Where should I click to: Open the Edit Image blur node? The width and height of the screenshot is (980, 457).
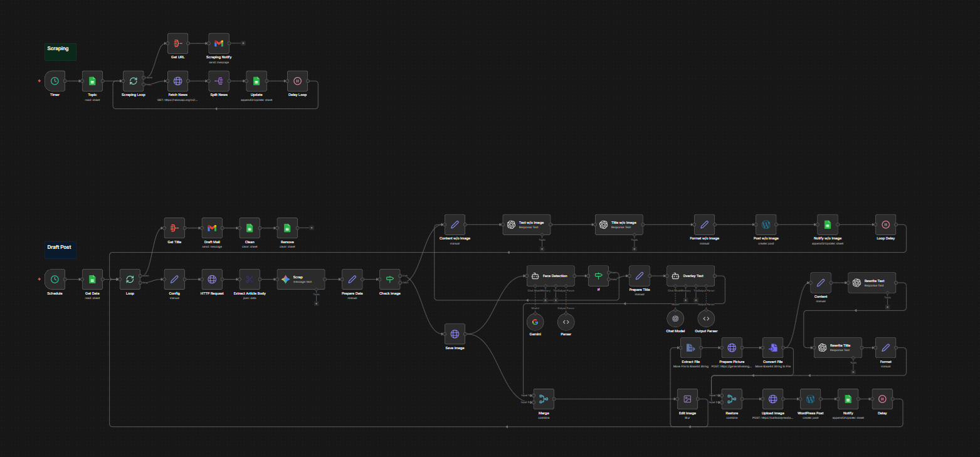687,399
